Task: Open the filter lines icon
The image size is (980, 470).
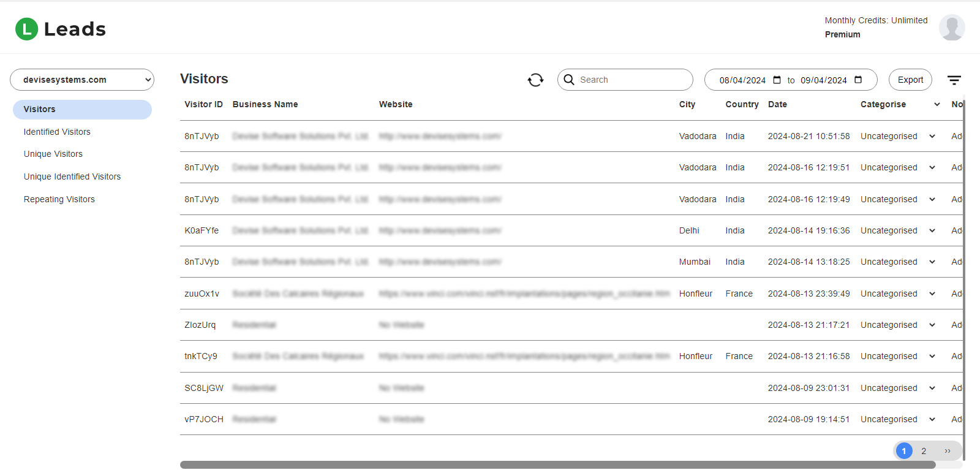Action: pyautogui.click(x=954, y=80)
